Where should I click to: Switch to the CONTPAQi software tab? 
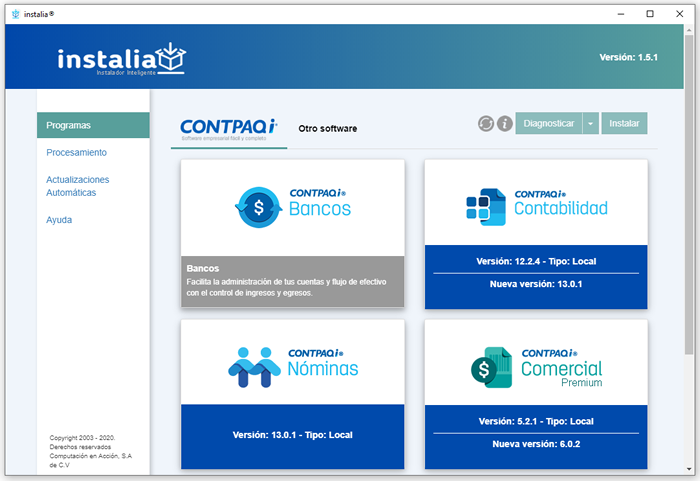tap(229, 129)
